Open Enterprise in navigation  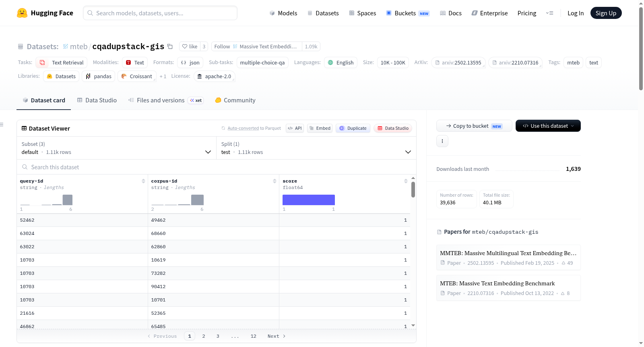click(489, 13)
